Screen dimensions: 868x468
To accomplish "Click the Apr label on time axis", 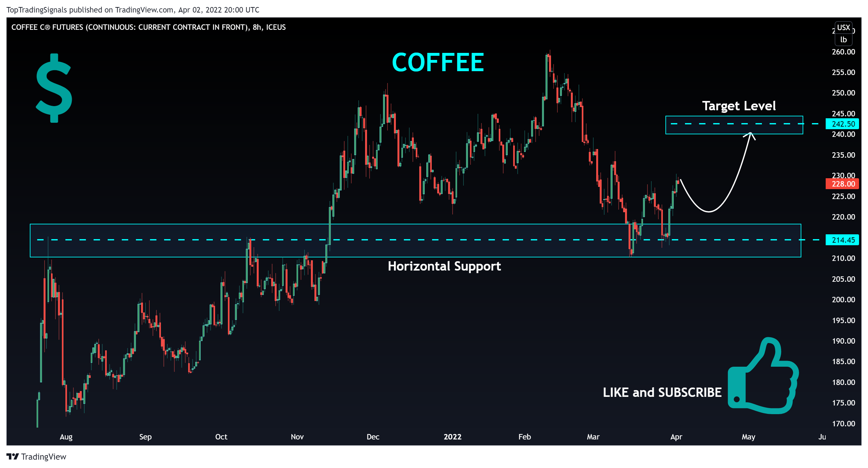I will [x=676, y=437].
